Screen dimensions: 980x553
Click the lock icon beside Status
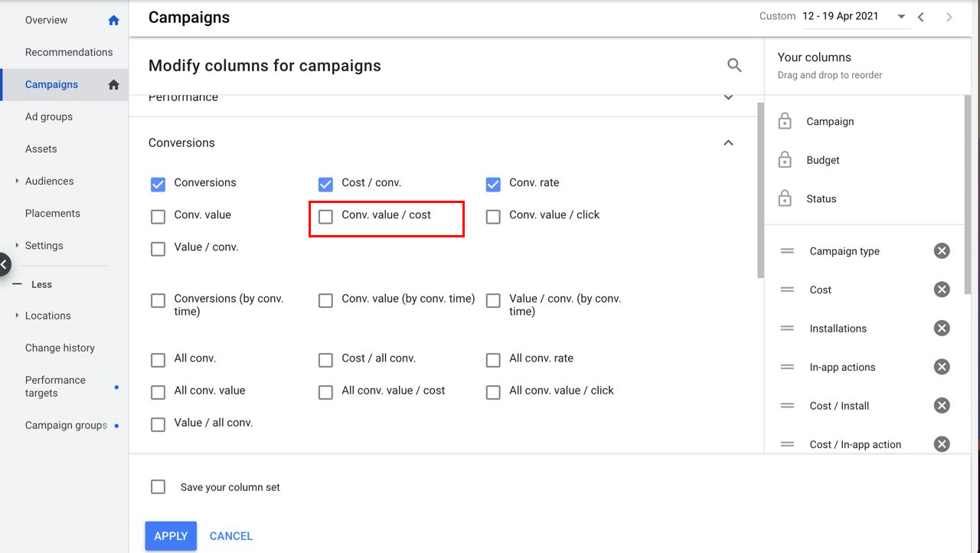point(785,198)
